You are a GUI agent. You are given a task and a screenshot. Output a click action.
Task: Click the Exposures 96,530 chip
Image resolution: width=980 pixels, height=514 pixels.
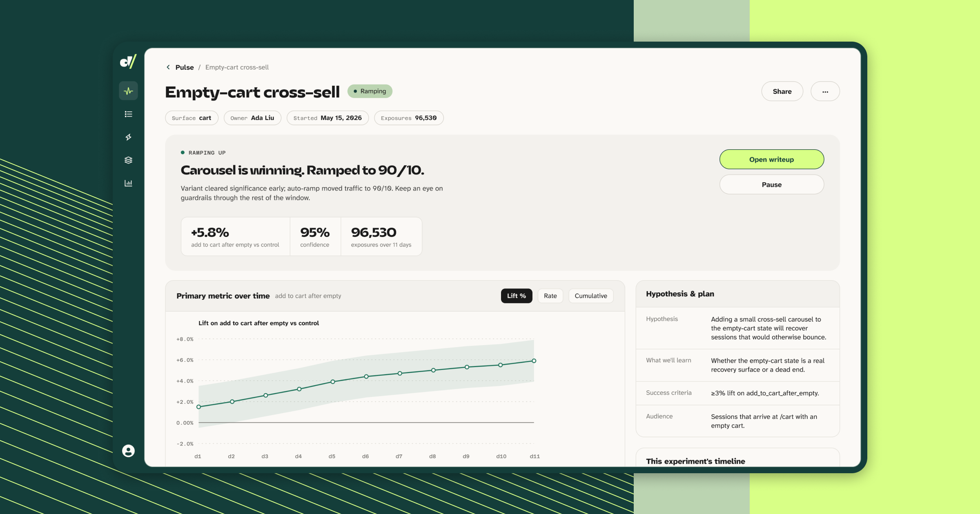click(x=409, y=118)
